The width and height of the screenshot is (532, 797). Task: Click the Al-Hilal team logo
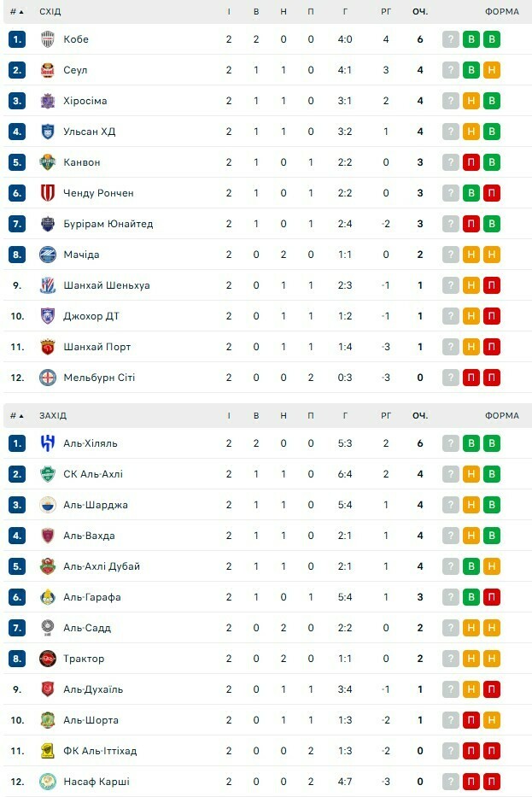[x=48, y=443]
